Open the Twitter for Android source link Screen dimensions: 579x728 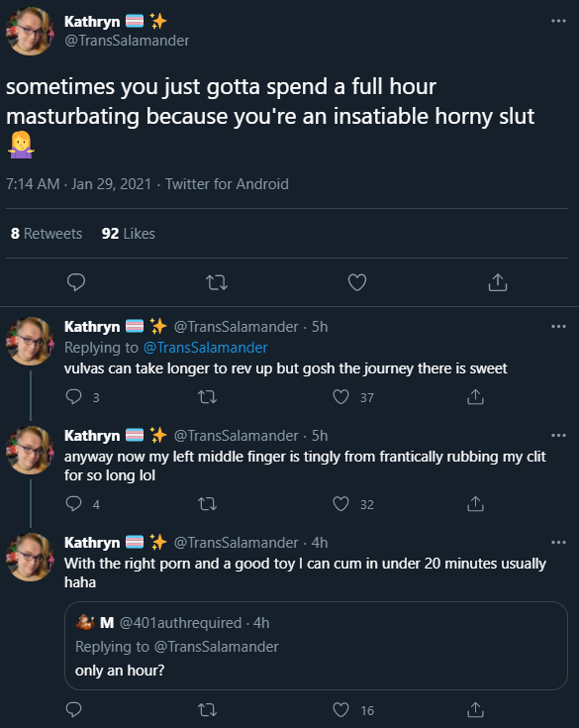(227, 184)
